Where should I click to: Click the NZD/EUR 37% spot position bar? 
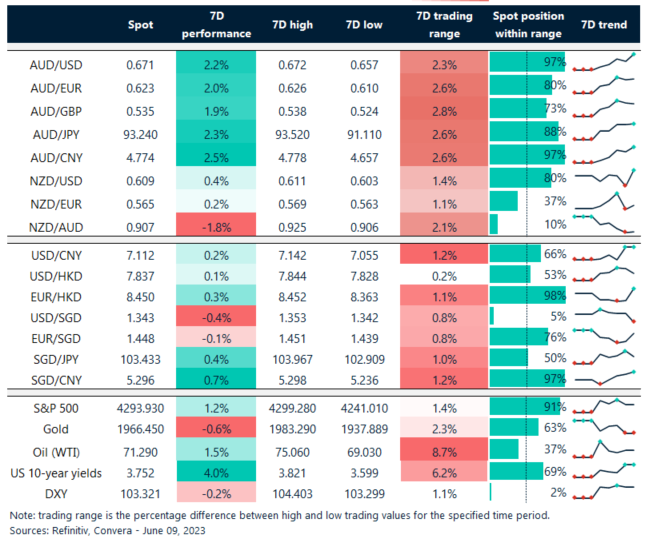505,201
